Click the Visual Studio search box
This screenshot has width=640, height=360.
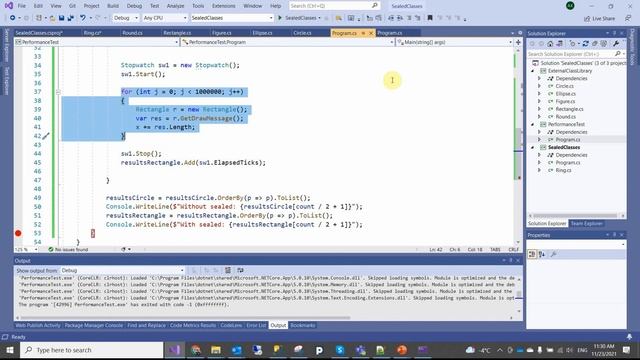pyautogui.click(x=334, y=6)
